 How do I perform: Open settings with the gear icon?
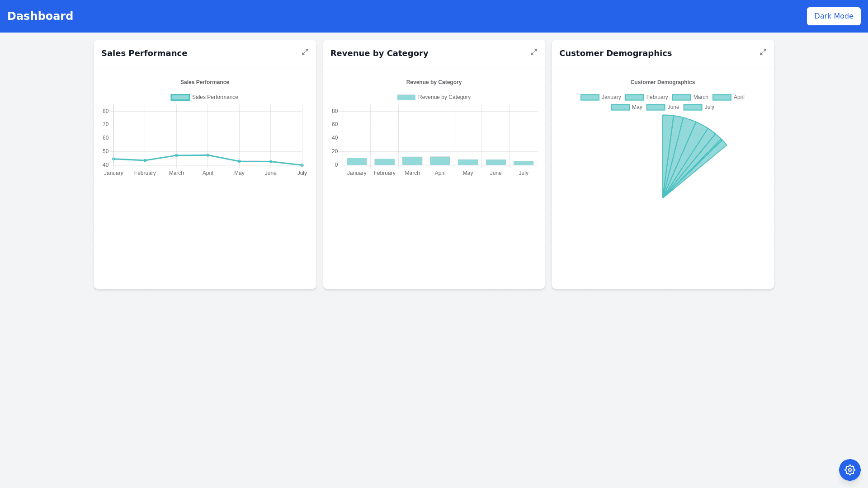click(849, 470)
